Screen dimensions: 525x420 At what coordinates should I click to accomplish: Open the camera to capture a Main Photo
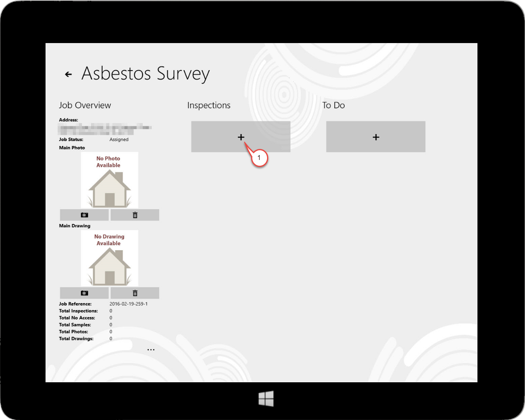(x=84, y=215)
